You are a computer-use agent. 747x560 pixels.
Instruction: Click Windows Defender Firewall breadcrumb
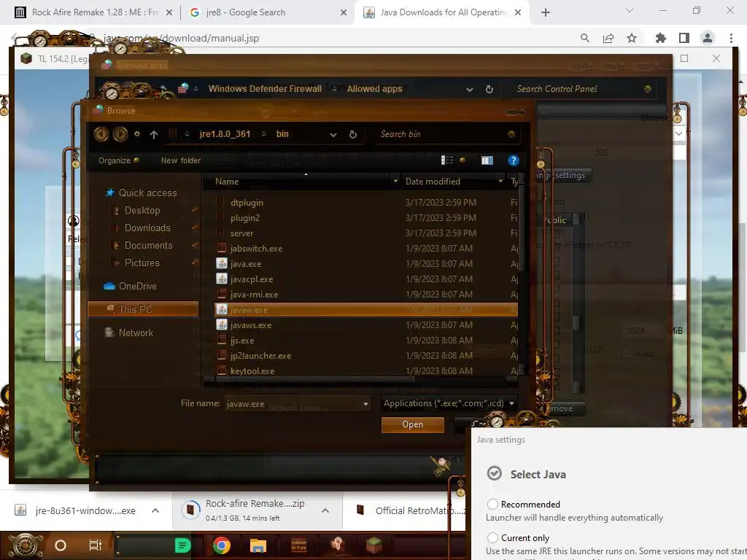click(265, 88)
